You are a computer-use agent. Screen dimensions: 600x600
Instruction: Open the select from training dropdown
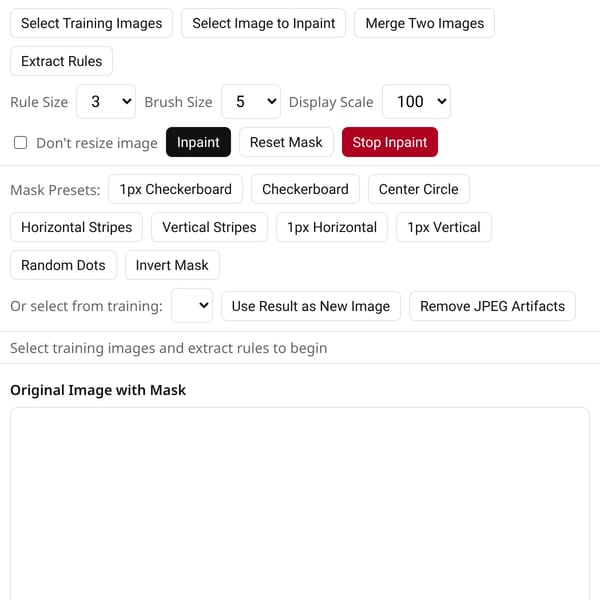[192, 306]
